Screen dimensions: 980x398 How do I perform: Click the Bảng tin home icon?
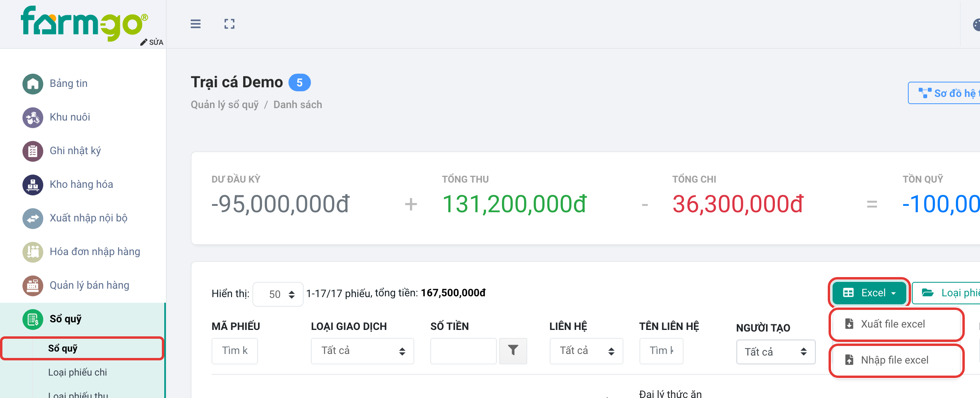pyautogui.click(x=33, y=84)
